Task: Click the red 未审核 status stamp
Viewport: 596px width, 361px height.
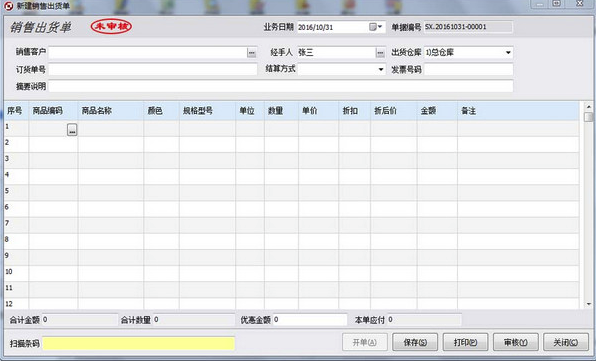Action: 111,26
